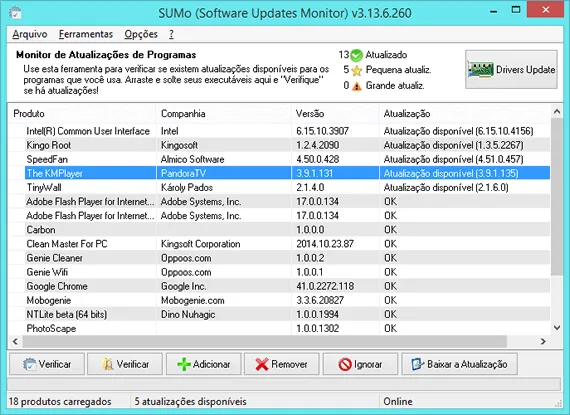Click the empty progress bar above status bar
The image size is (570, 415).
point(284,384)
